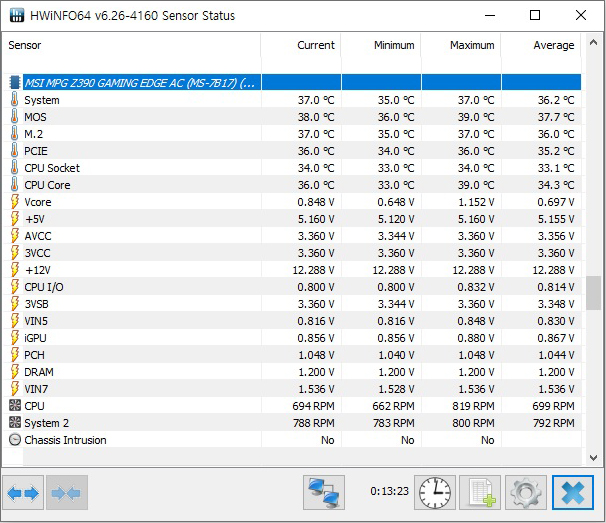
Task: Click the HWiNFO64 title bar app icon
Action: pos(17,15)
